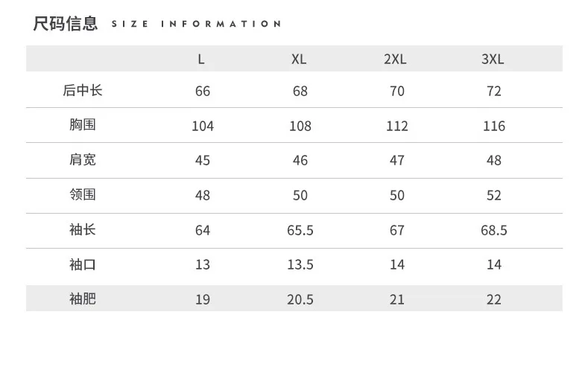The height and width of the screenshot is (370, 588).
Task: Click the 后中长 row label
Action: point(83,90)
